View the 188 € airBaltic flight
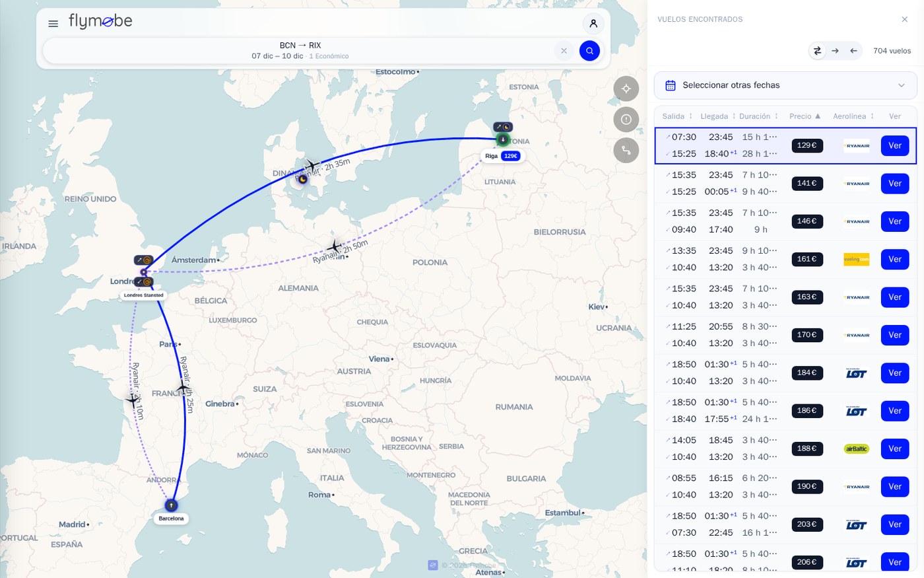The height and width of the screenshot is (578, 924). point(895,449)
